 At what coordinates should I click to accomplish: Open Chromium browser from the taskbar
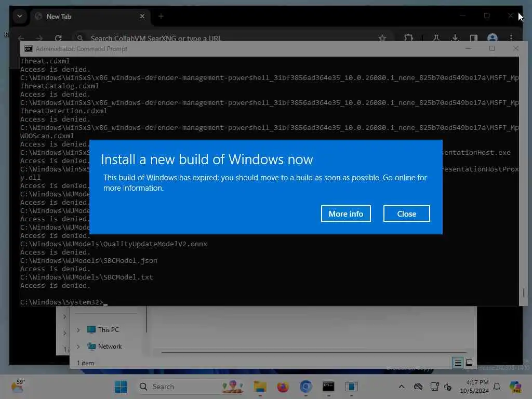[x=305, y=387]
